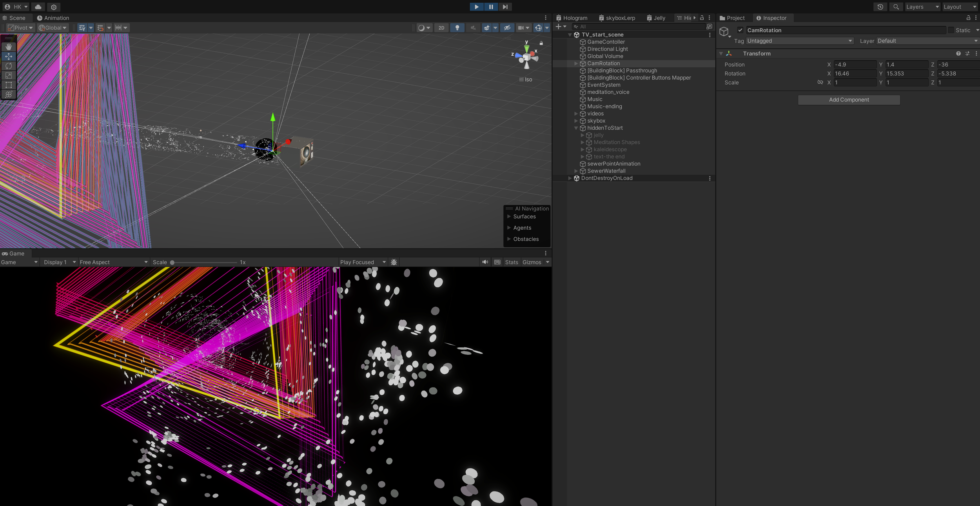Open the Play Focused dropdown
Viewport: 980px width, 506px height.
363,262
